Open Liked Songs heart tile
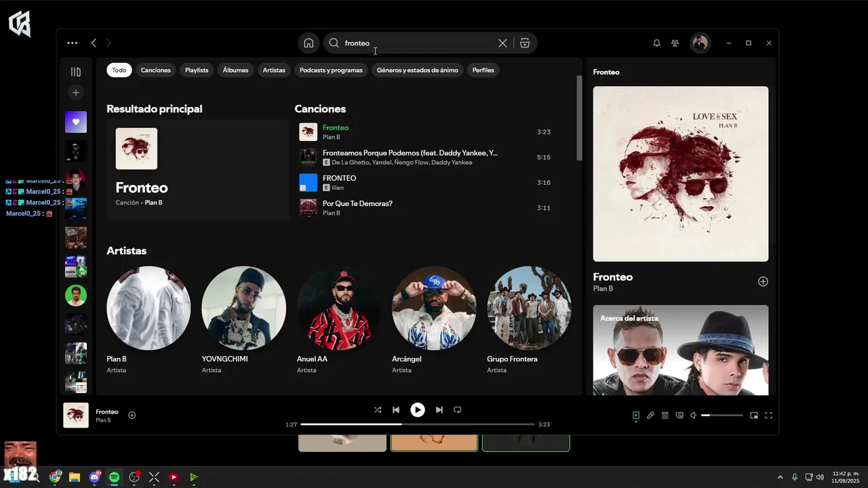Viewport: 868px width, 488px height. coord(76,122)
